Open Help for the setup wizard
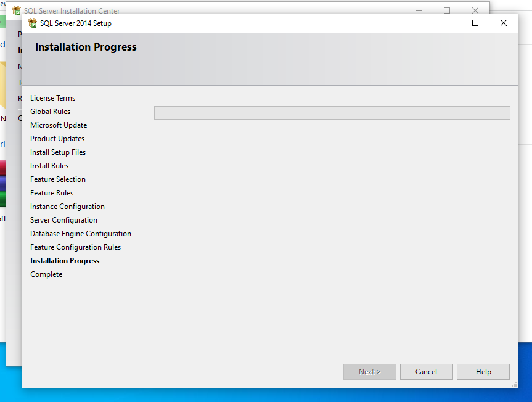This screenshot has width=532, height=402. pos(483,372)
